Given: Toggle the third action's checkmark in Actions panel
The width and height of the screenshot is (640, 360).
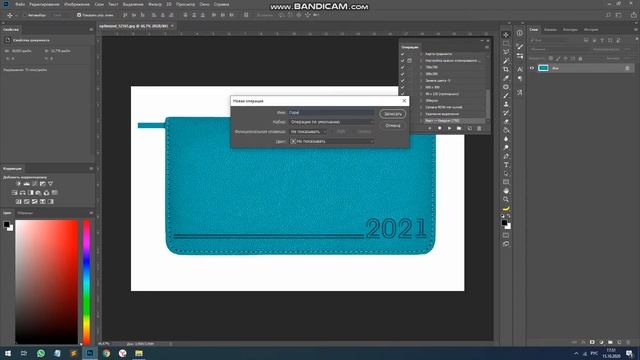Looking at the screenshot, I should [x=402, y=67].
